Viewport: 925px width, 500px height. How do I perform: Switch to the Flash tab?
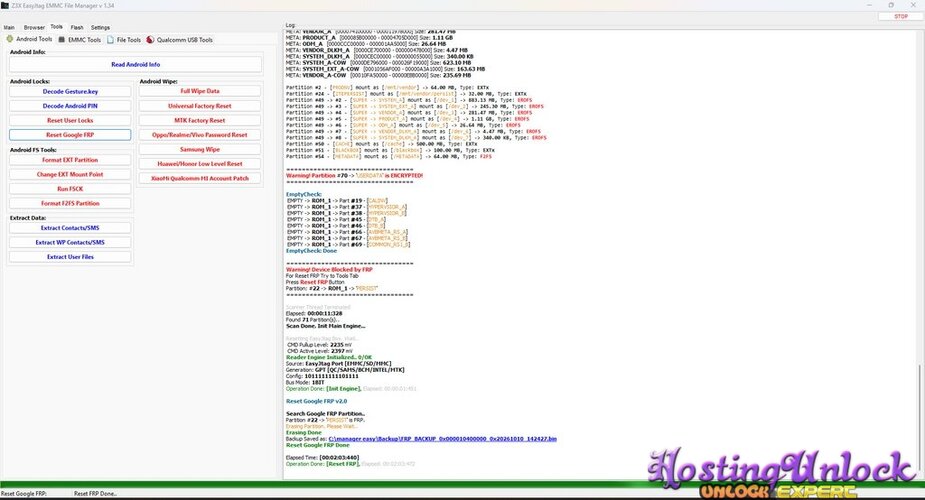tap(77, 27)
